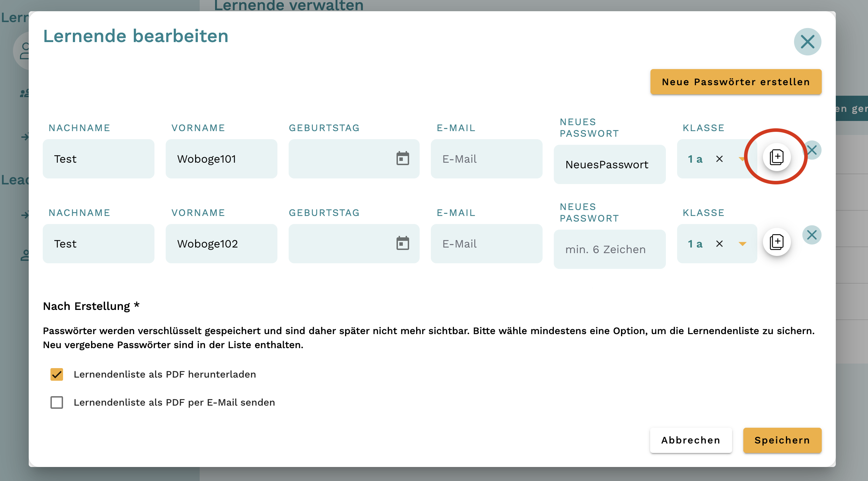Remove class tag '1 a' from the second row

tap(719, 244)
